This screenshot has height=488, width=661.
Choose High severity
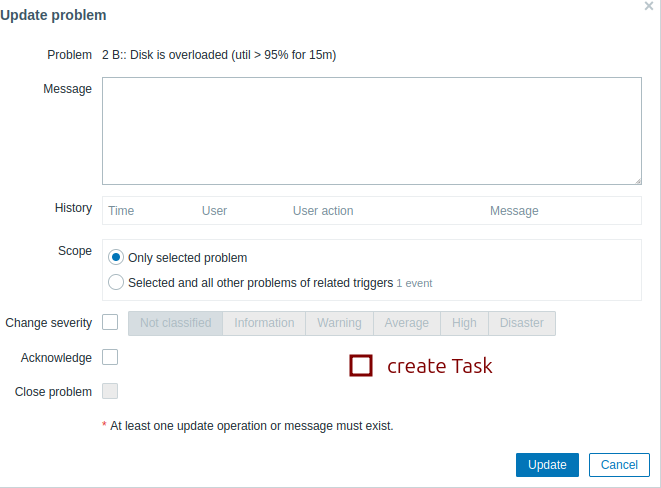[464, 323]
